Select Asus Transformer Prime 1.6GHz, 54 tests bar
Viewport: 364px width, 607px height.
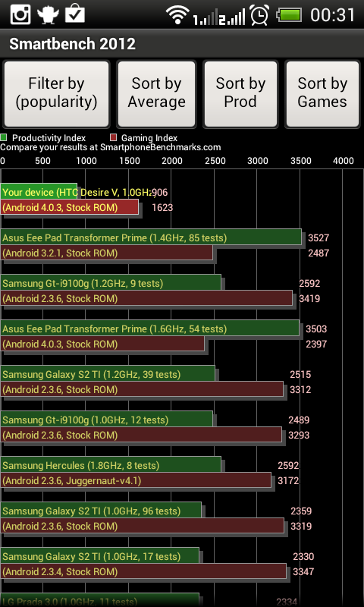pyautogui.click(x=149, y=329)
